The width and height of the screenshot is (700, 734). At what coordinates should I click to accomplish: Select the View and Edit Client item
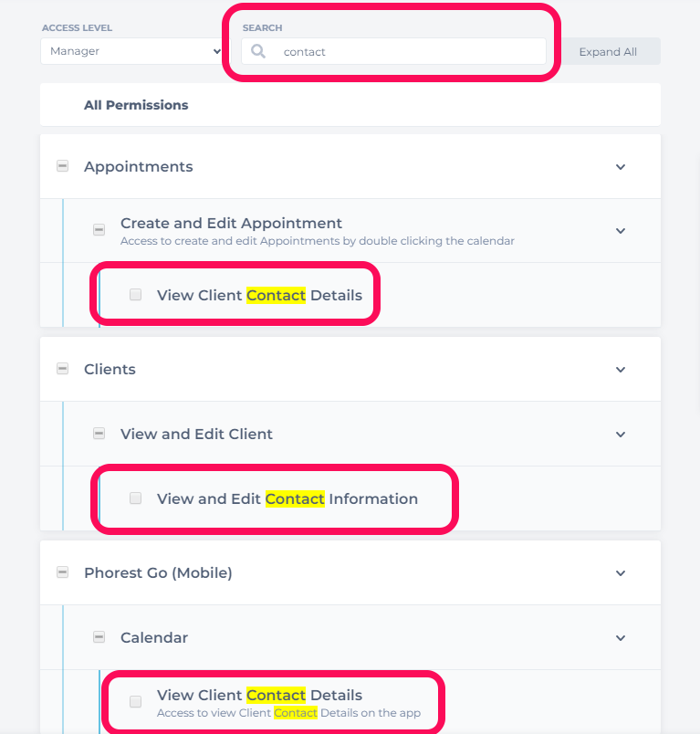coord(196,434)
